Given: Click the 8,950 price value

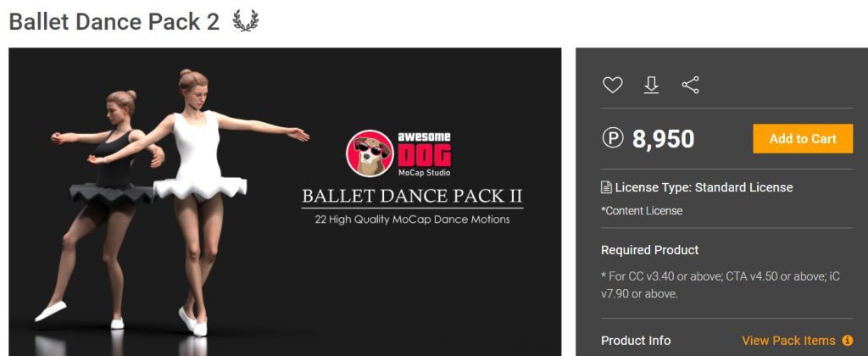Looking at the screenshot, I should click(x=663, y=139).
